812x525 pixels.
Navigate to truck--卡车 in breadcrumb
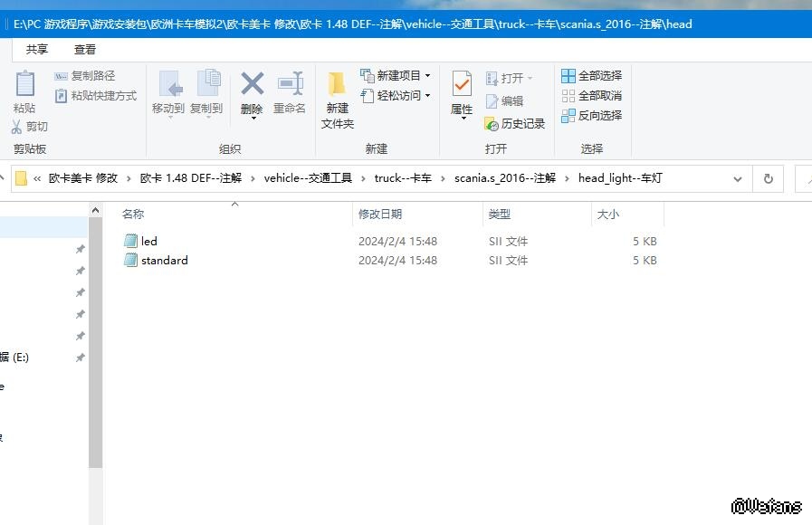coord(403,178)
